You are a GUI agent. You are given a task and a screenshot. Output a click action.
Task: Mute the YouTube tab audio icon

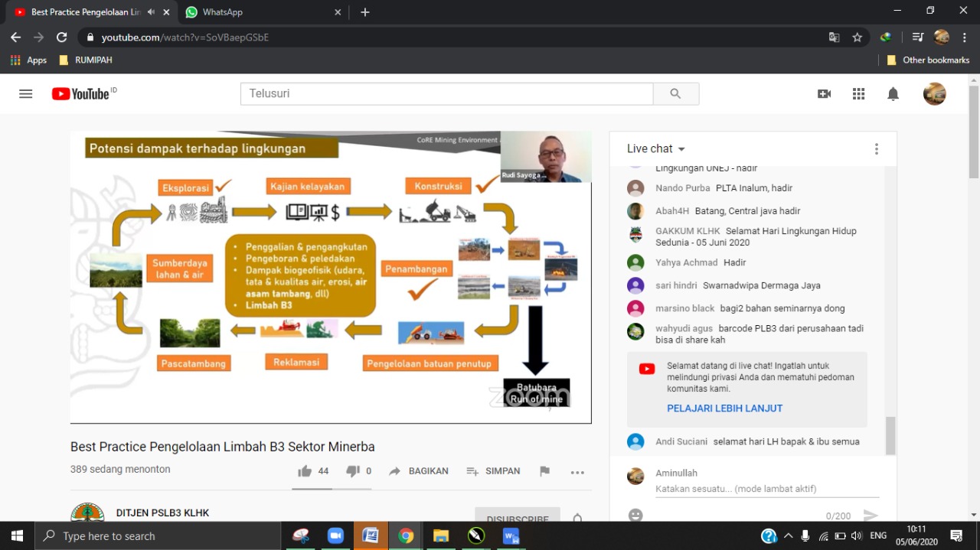pyautogui.click(x=151, y=12)
